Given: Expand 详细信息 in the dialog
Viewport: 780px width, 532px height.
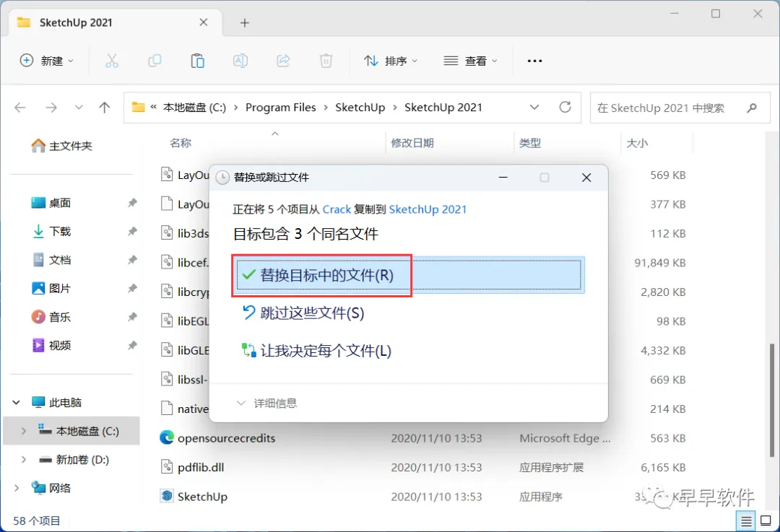Looking at the screenshot, I should click(267, 404).
